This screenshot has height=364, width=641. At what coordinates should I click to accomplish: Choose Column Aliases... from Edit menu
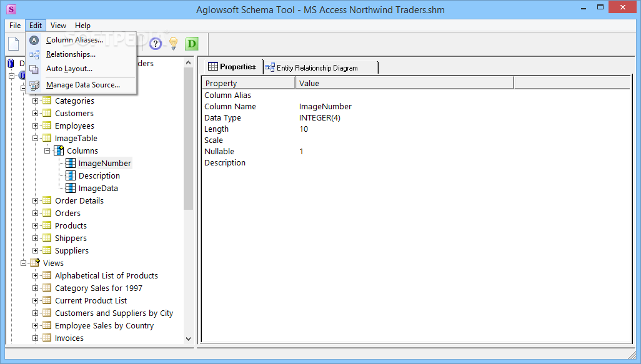point(81,40)
